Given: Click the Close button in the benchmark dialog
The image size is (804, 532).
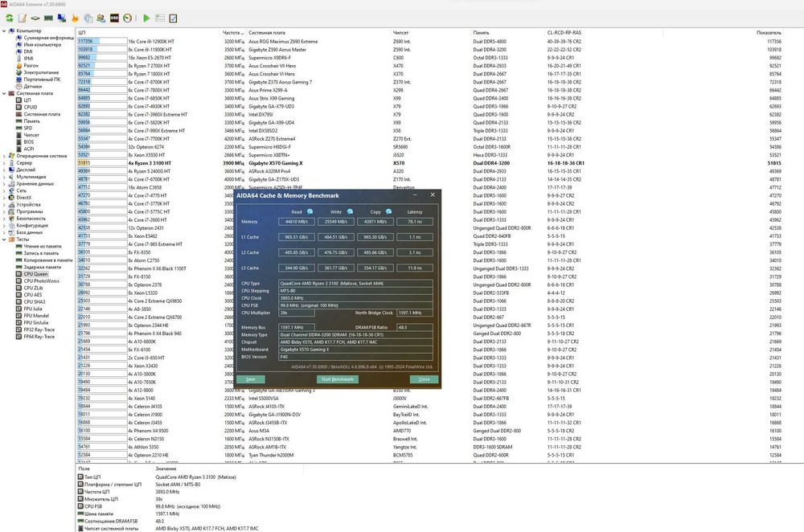Looking at the screenshot, I should pos(424,379).
